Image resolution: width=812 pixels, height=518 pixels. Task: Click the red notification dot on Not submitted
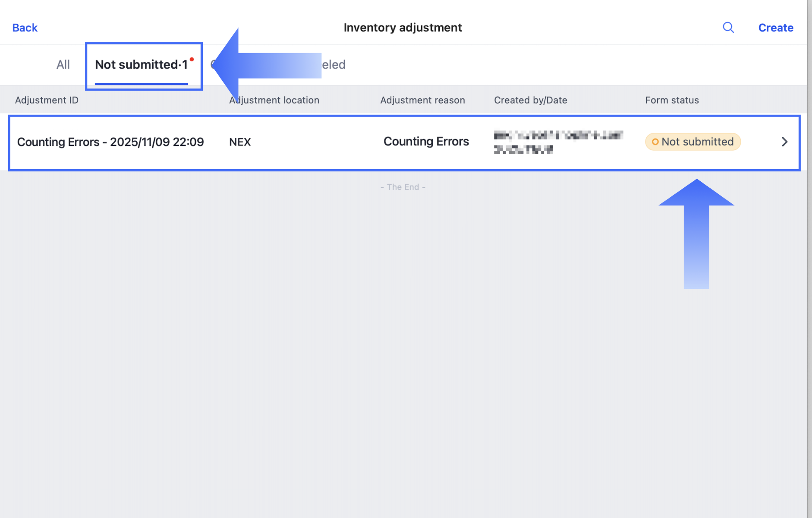point(192,60)
